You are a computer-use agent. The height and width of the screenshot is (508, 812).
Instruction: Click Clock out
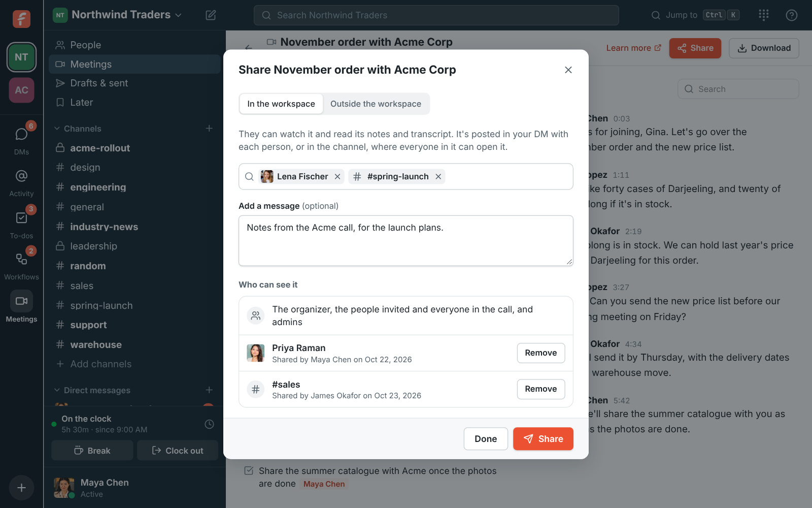[178, 451]
